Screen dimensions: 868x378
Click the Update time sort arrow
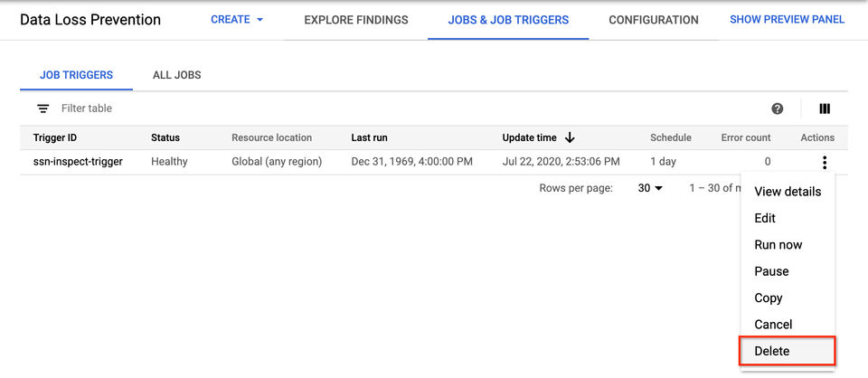[570, 137]
